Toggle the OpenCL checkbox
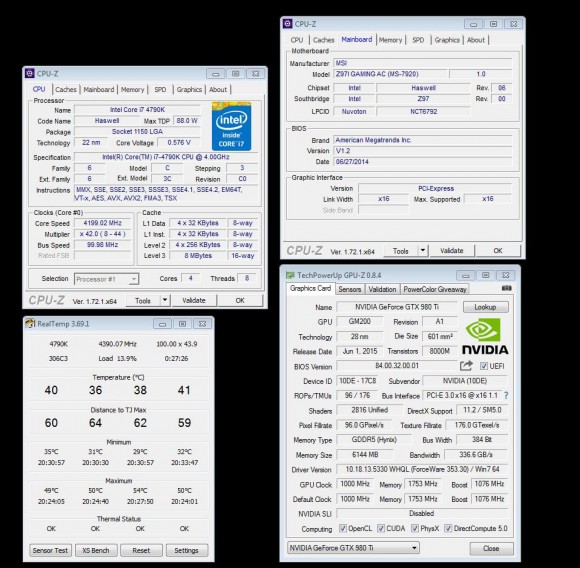Viewport: 580px width, 568px height. (x=343, y=528)
